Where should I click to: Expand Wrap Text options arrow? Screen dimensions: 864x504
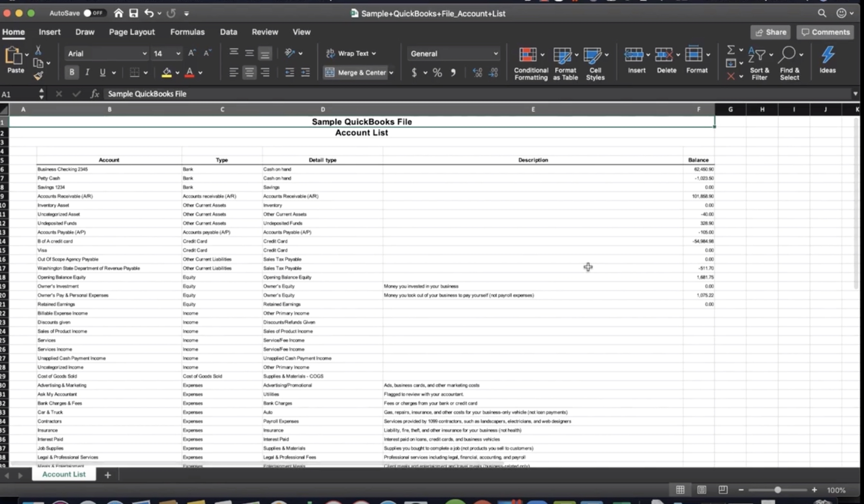coord(374,53)
